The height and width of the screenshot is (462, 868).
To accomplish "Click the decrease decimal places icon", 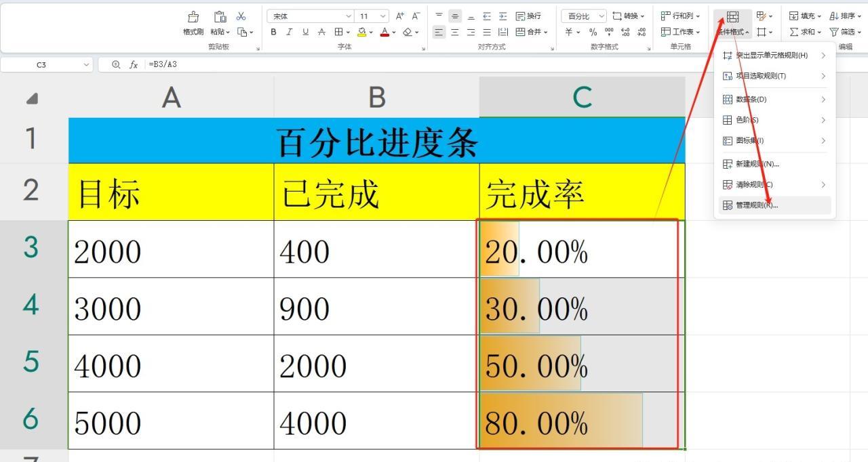I will [x=642, y=32].
